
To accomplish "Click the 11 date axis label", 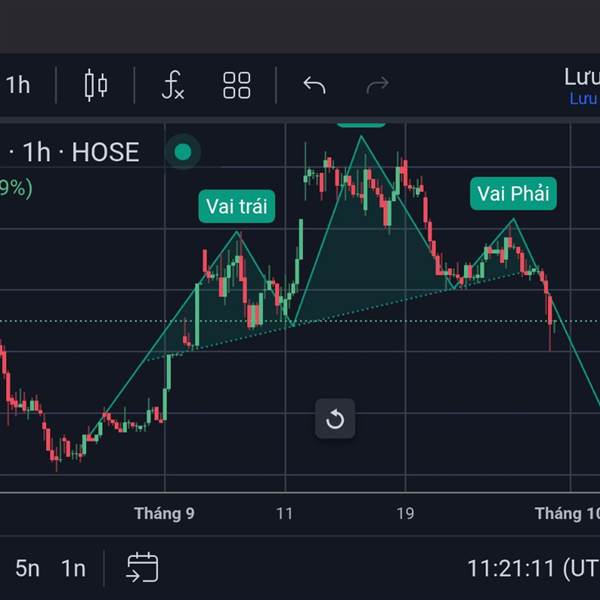I will point(285,514).
